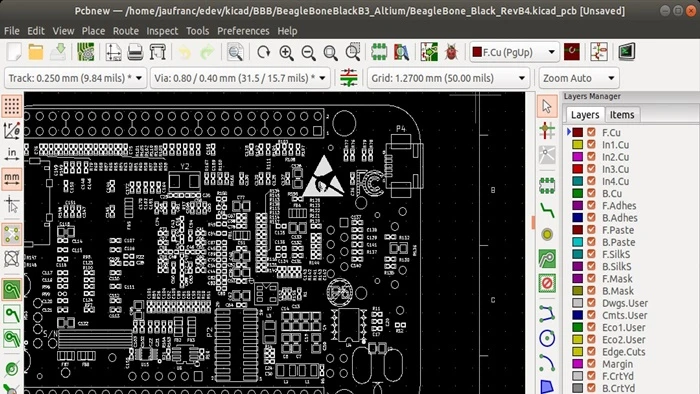The height and width of the screenshot is (394, 700).
Task: Select the Add keepout area tool
Action: click(x=547, y=283)
